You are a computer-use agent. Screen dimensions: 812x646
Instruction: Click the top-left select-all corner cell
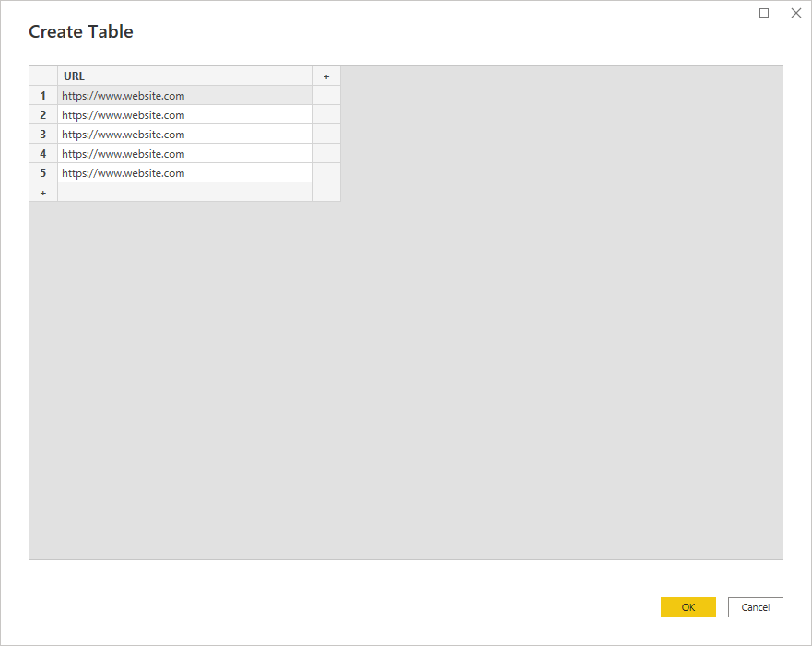[43, 76]
